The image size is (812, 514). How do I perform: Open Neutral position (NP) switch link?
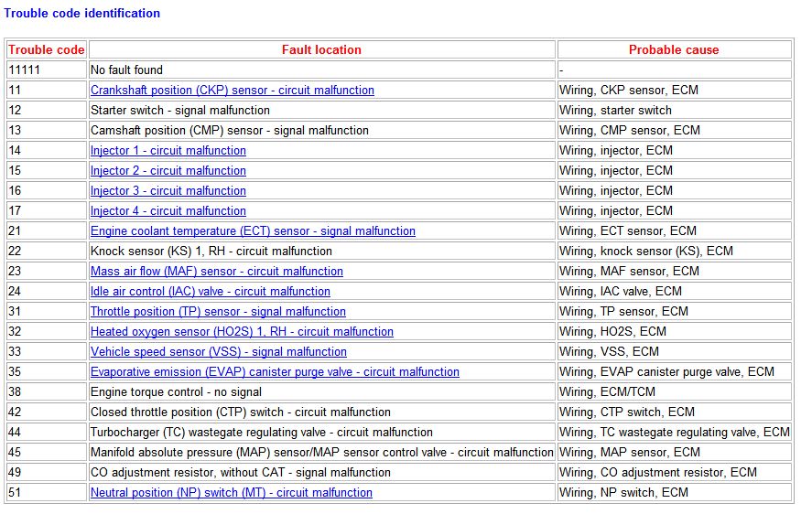[x=231, y=493]
